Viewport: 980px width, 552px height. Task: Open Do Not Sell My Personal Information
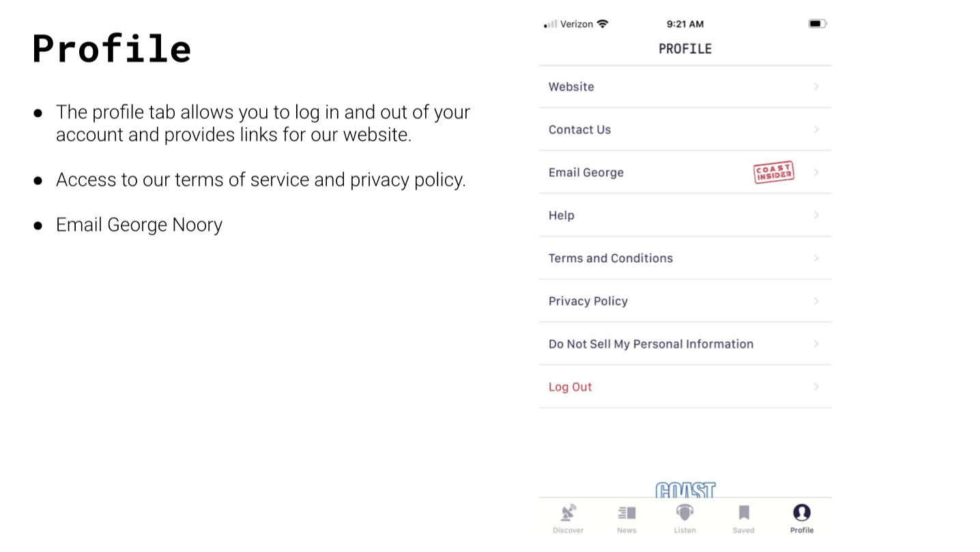coord(685,344)
